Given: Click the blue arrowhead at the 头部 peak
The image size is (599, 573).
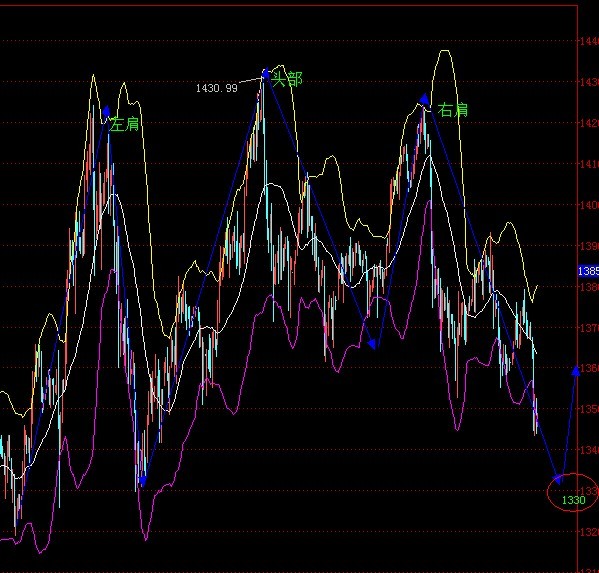Looking at the screenshot, I should click(266, 73).
